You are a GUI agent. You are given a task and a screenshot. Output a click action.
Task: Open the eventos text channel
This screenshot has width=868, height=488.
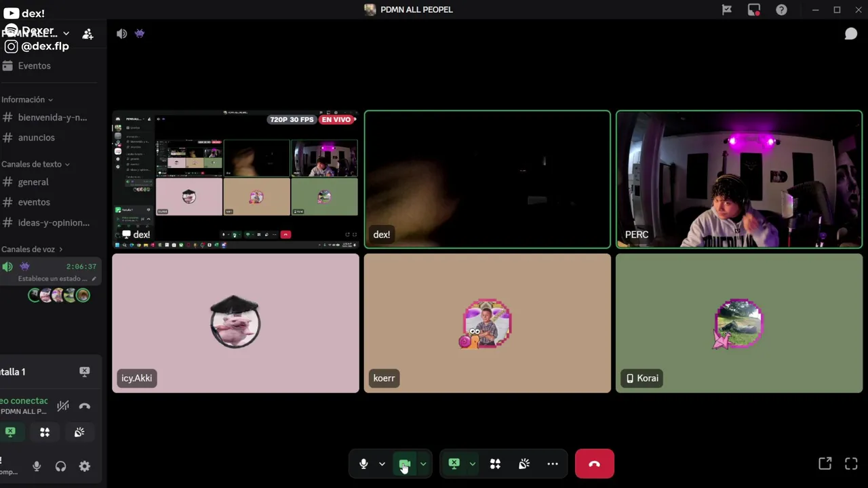(34, 202)
